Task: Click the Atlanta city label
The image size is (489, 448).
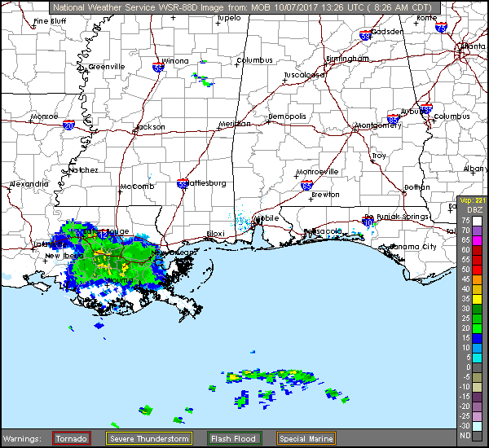Action: coord(473,46)
